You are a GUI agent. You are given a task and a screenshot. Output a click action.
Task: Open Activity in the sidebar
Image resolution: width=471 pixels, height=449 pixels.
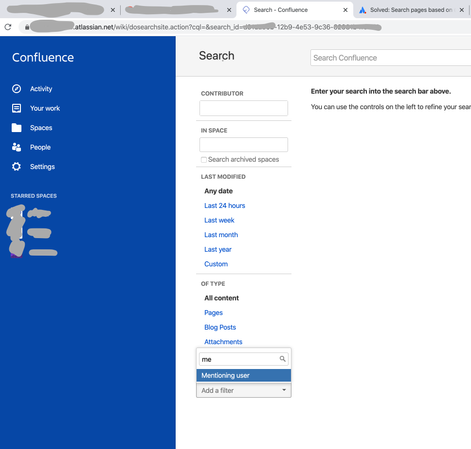point(41,89)
